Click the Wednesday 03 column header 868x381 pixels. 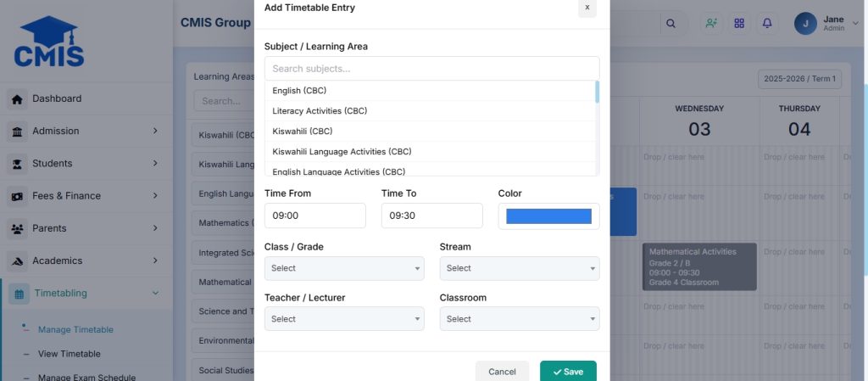tap(699, 120)
